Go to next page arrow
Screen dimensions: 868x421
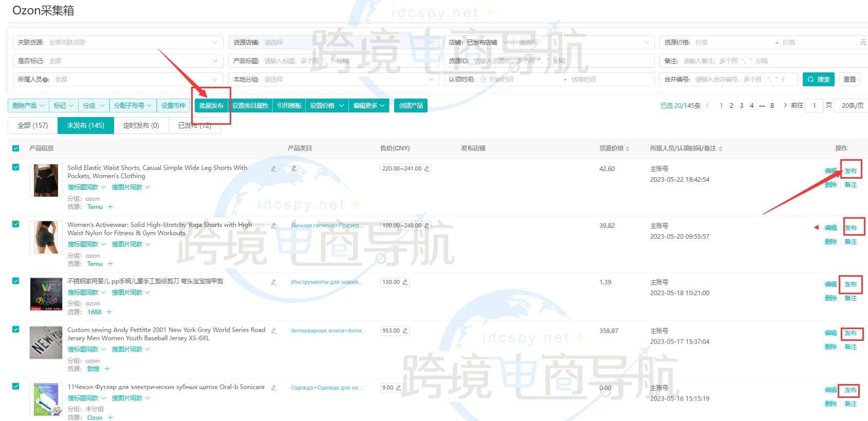(785, 105)
